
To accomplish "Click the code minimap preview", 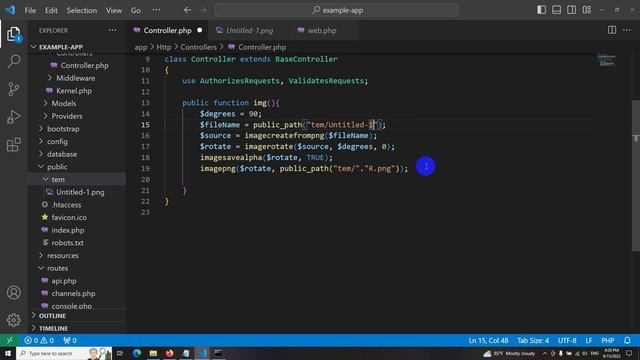I will click(607, 60).
